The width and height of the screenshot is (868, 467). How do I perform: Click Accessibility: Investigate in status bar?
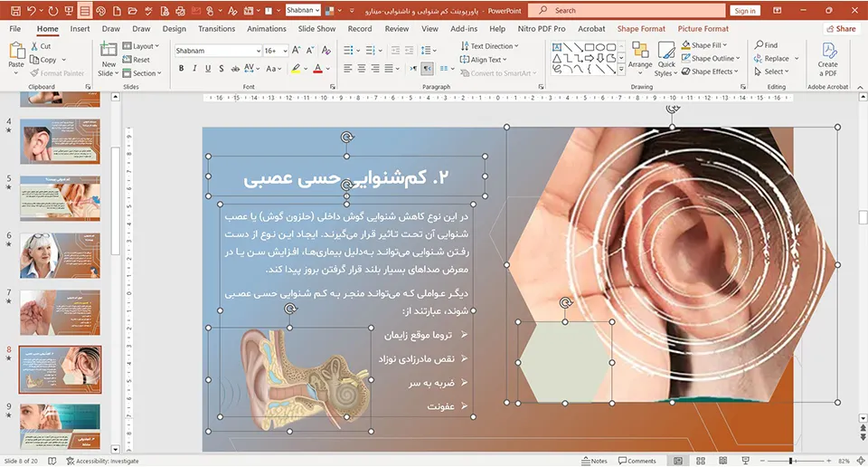[102, 461]
